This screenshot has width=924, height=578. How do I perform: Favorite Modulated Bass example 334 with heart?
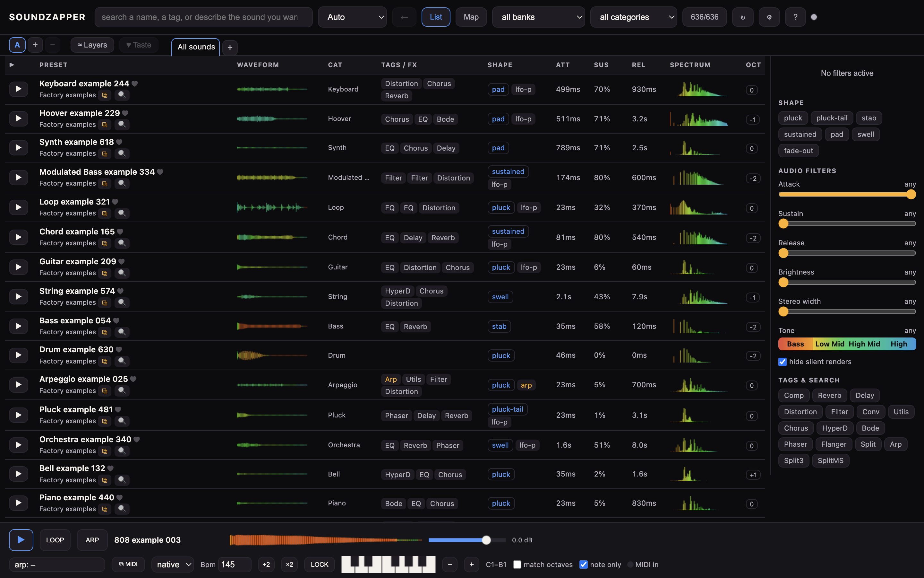(160, 172)
